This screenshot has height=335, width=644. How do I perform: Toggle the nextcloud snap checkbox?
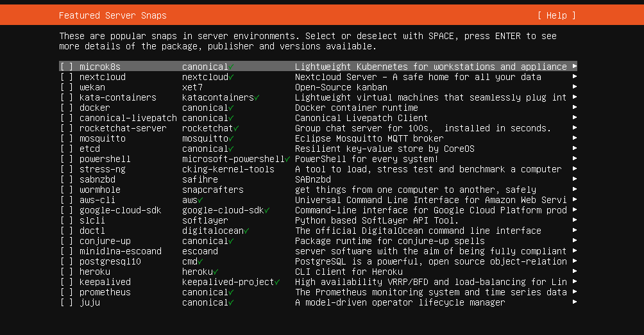(x=67, y=77)
